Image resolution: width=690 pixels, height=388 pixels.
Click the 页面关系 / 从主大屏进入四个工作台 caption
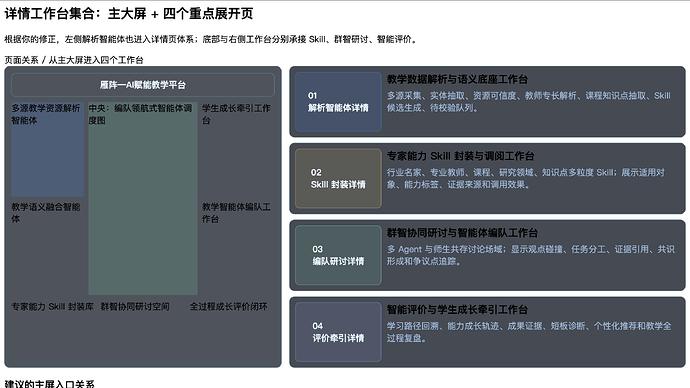tap(74, 60)
